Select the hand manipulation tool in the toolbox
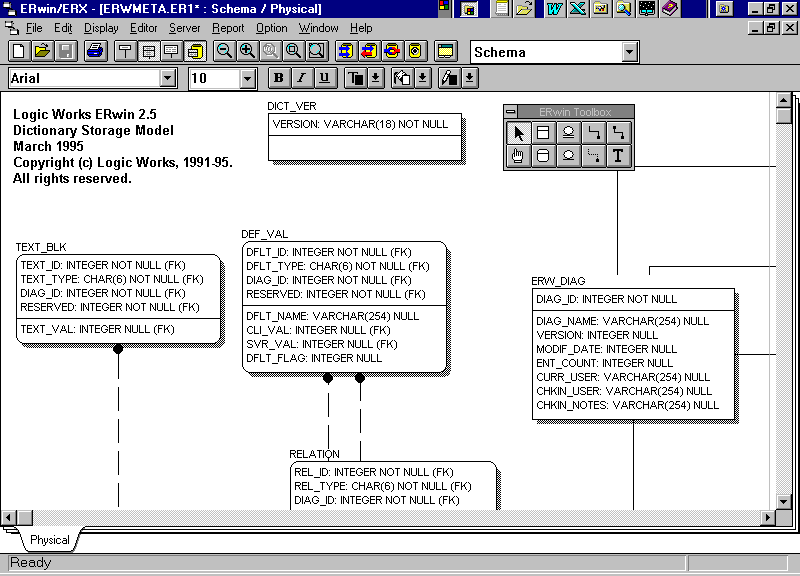This screenshot has width=800, height=576. (518, 155)
